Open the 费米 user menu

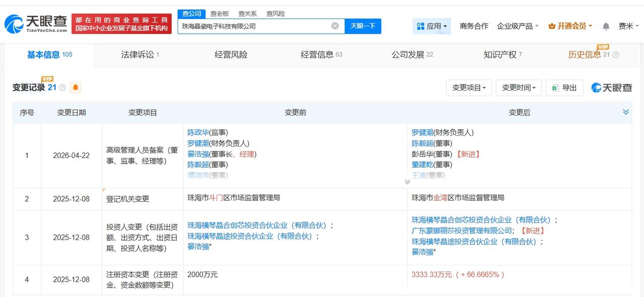click(x=629, y=26)
